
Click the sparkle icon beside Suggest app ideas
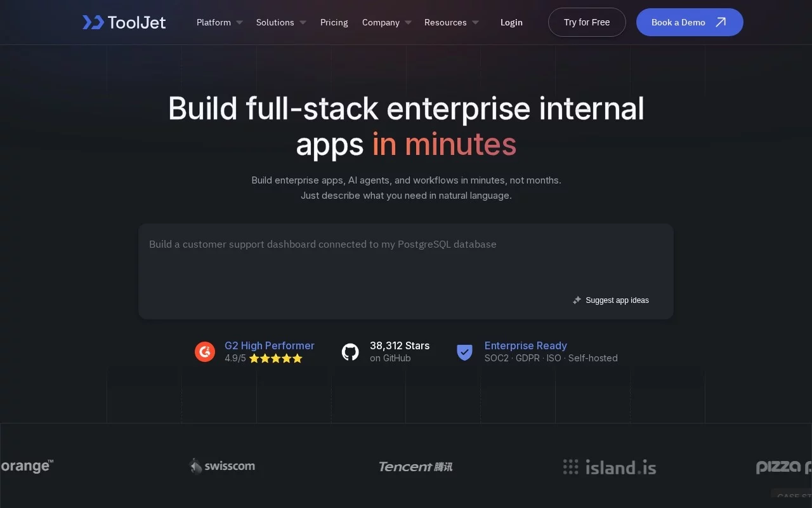(x=577, y=300)
